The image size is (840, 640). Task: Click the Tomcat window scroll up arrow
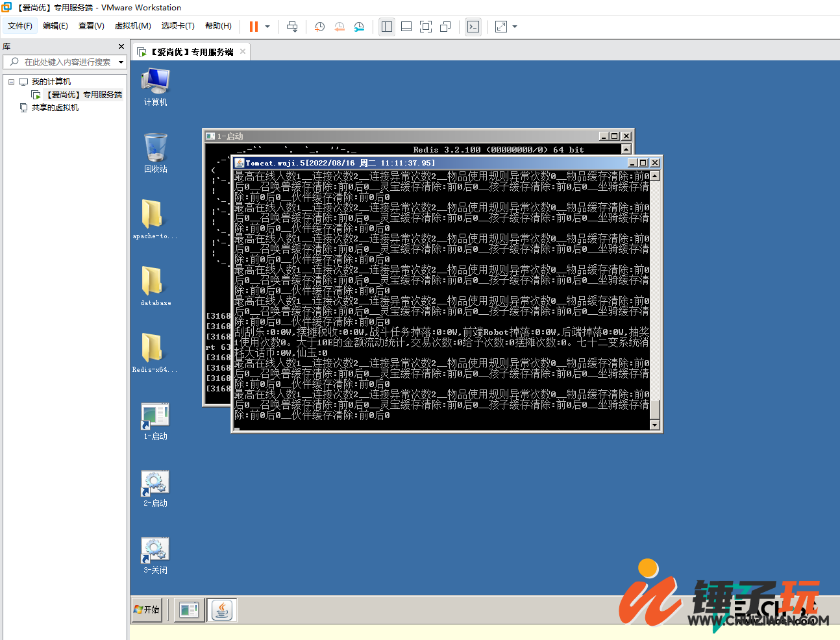tap(654, 176)
